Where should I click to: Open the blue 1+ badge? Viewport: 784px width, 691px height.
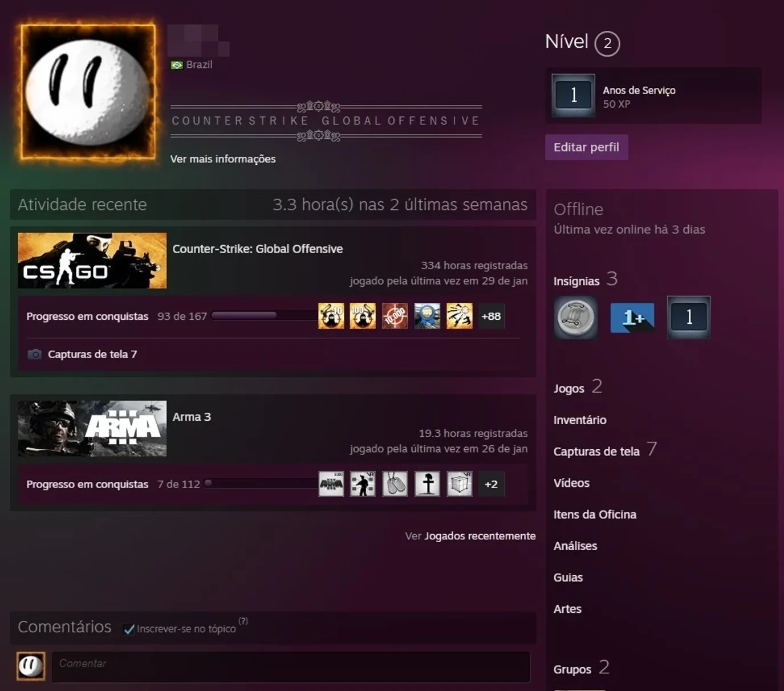pyautogui.click(x=632, y=318)
